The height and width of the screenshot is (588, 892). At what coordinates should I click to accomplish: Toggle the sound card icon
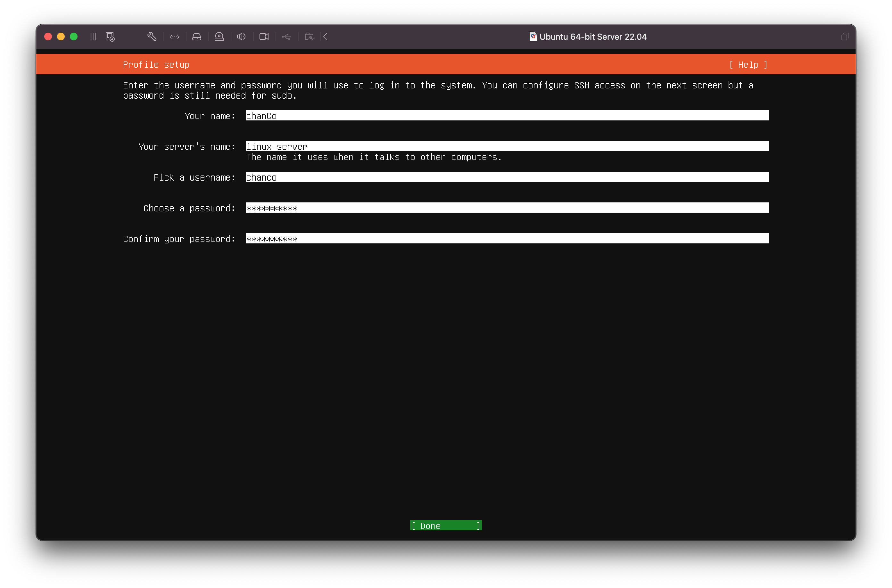(x=241, y=37)
